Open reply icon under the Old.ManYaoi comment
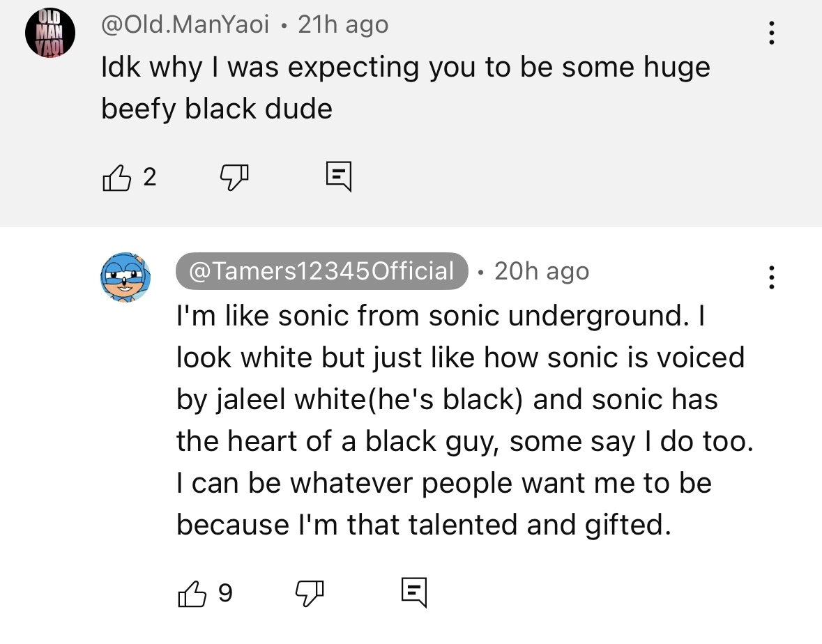Image resolution: width=822 pixels, height=644 pixels. 339,176
